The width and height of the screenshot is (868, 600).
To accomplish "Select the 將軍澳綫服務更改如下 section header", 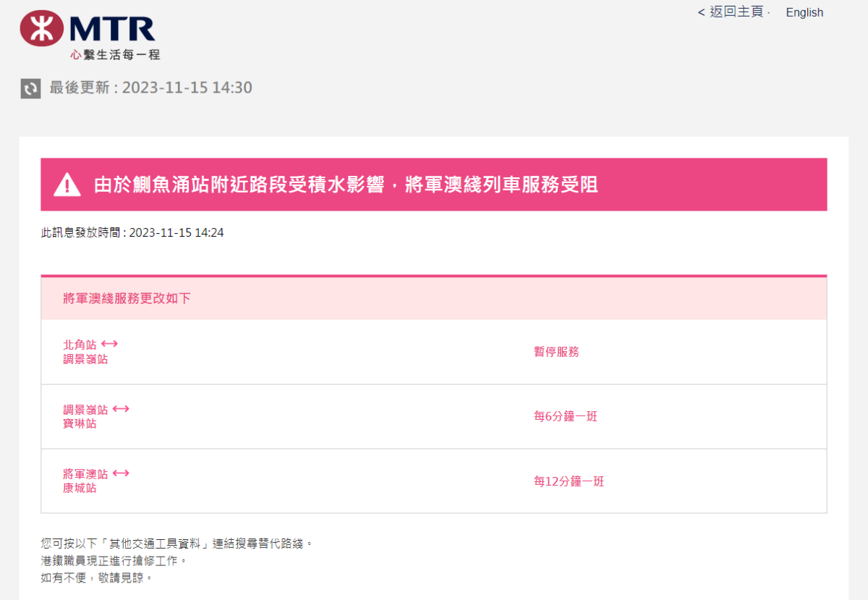I will [127, 298].
